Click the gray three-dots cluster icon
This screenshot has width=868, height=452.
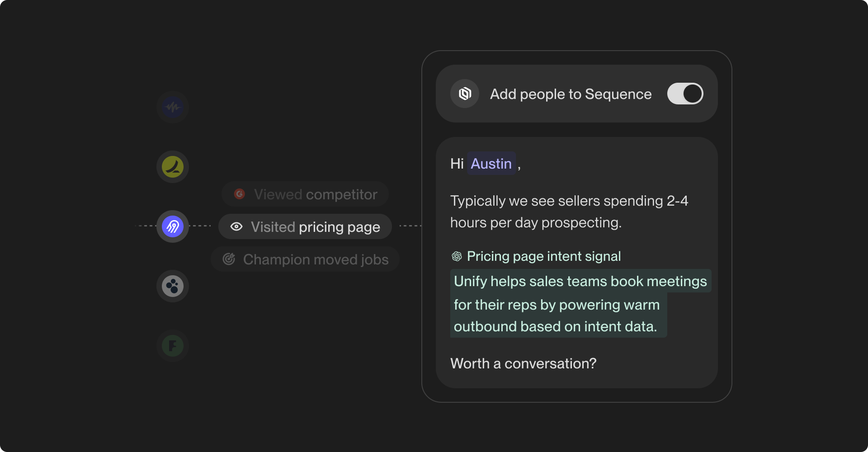click(x=173, y=286)
